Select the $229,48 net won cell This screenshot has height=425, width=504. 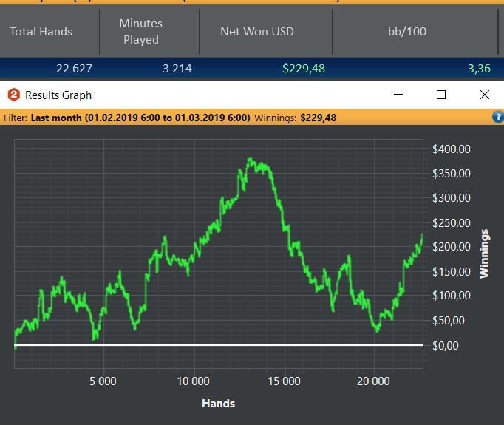click(304, 69)
